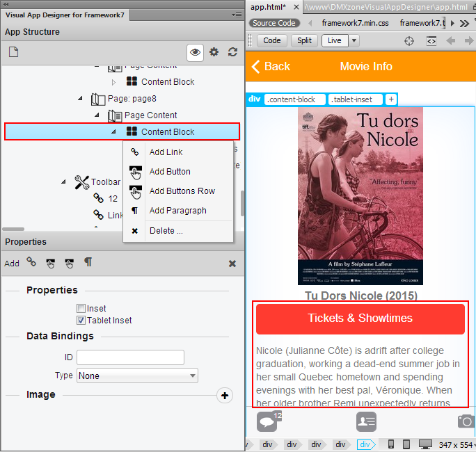Image resolution: width=476 pixels, height=452 pixels.
Task: Open the panel options menu icon
Action: pos(237,15)
